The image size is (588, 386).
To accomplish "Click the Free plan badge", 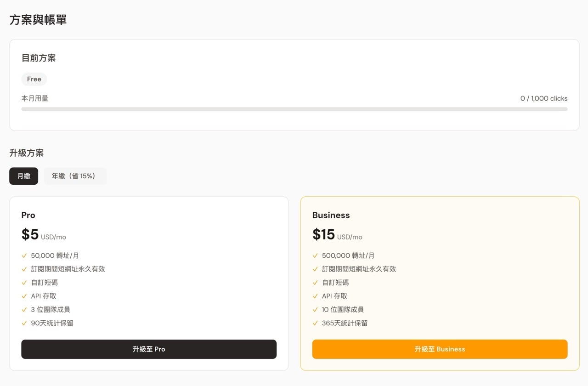I will (34, 79).
